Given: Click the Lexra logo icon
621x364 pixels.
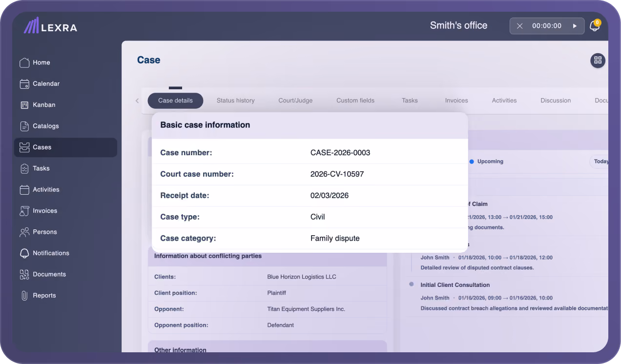Looking at the screenshot, I should [31, 26].
